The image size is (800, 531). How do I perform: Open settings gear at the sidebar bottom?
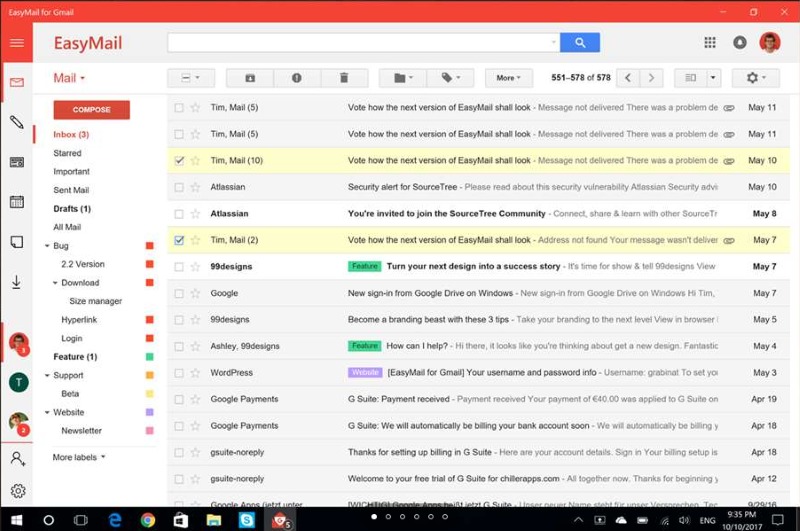tap(18, 491)
